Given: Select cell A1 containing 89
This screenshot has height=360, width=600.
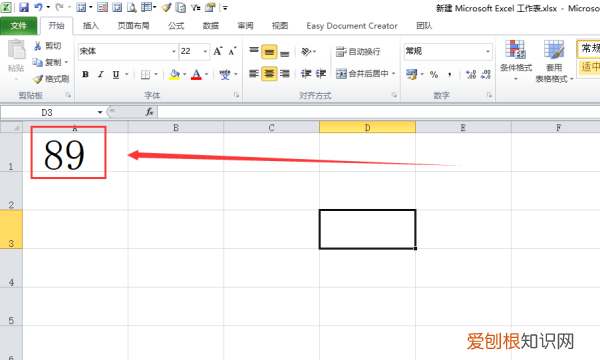Looking at the screenshot, I should (75, 152).
